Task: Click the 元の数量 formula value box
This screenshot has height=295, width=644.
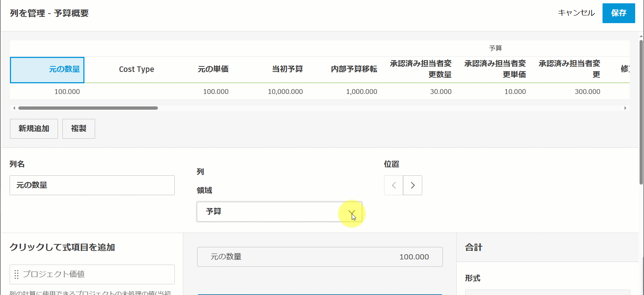Action: [320, 257]
